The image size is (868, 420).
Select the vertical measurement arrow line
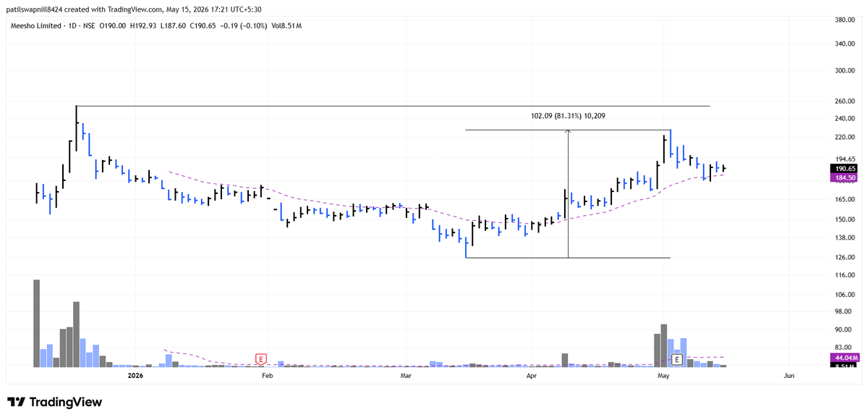pos(568,194)
